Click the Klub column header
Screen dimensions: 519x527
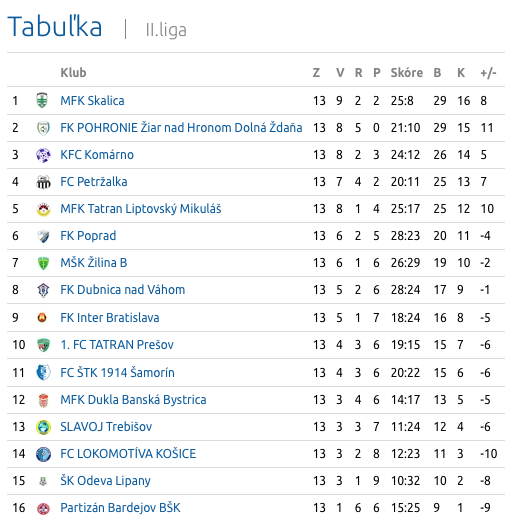pyautogui.click(x=73, y=73)
